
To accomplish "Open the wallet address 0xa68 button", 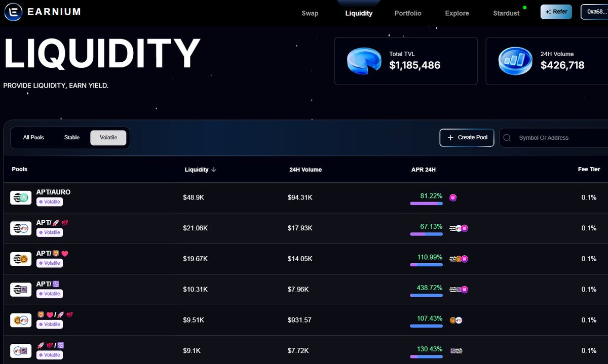I will [594, 12].
